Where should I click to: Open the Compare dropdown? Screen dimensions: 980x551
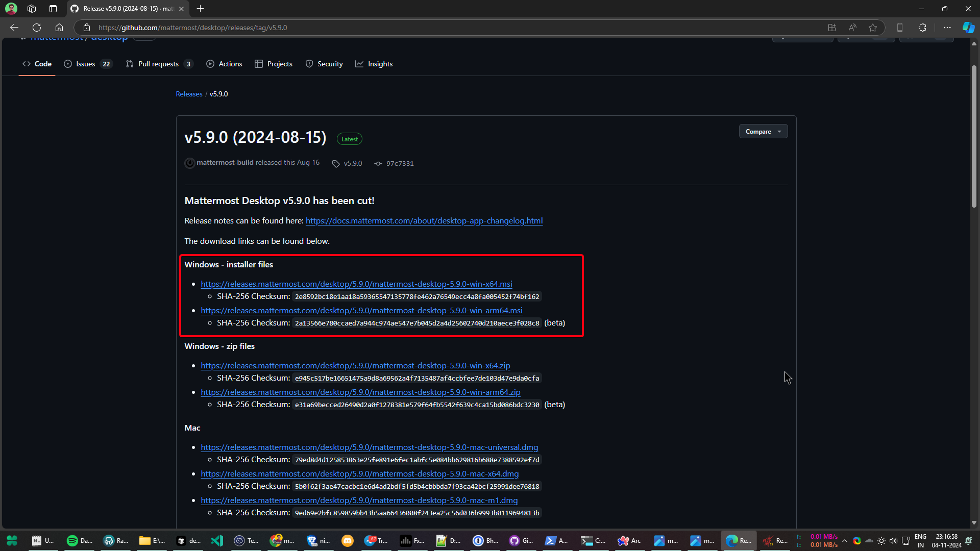click(763, 131)
